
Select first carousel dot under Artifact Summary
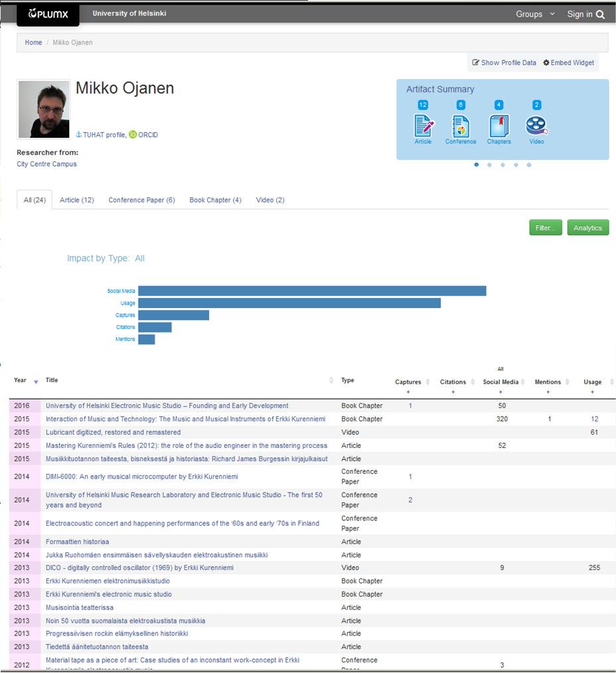477,165
